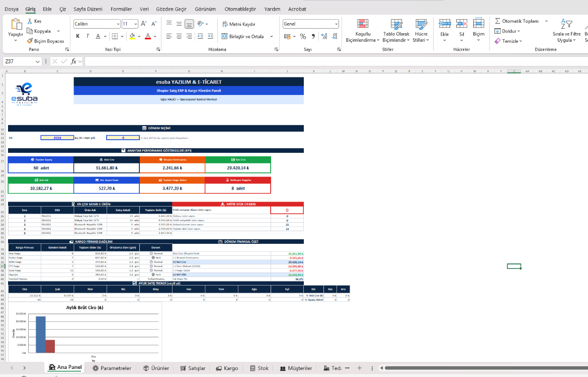
Task: Center the cell text horizontally
Action: pyautogui.click(x=179, y=36)
